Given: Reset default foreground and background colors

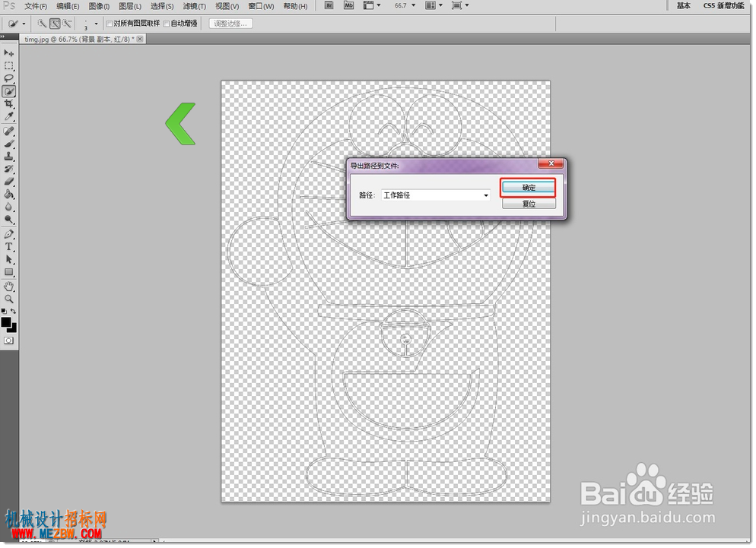Looking at the screenshot, I should (x=4, y=312).
